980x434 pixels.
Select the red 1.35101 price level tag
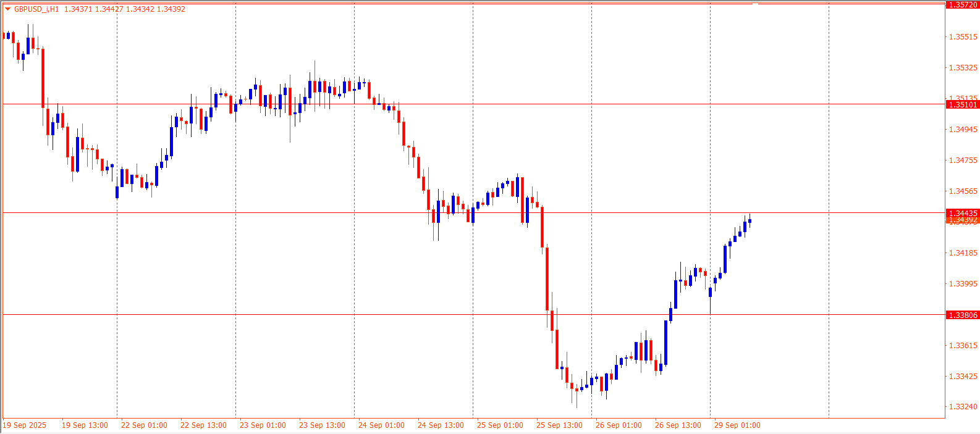click(963, 105)
